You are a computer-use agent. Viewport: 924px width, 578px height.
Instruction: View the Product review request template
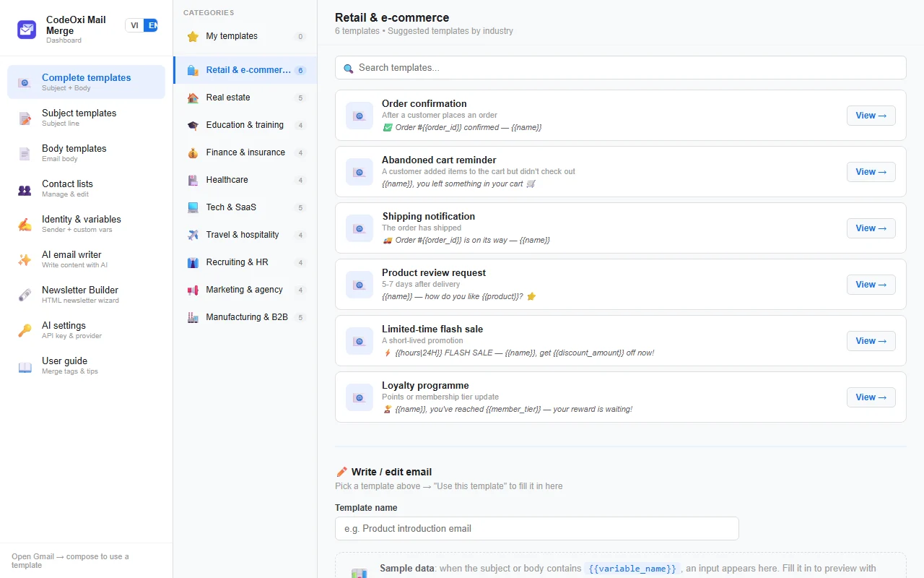[x=871, y=285]
